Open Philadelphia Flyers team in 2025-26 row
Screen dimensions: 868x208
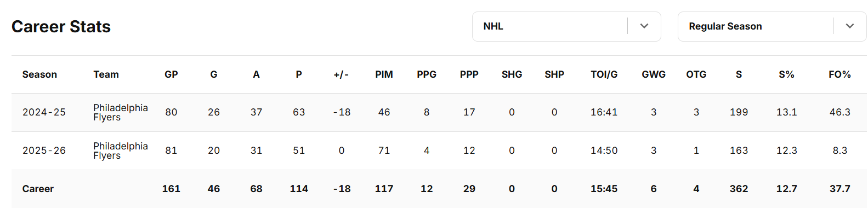[121, 151]
